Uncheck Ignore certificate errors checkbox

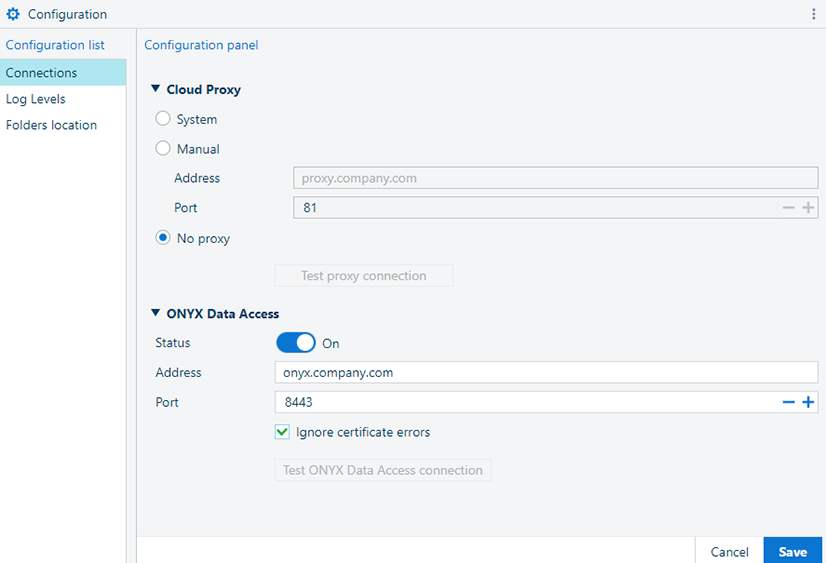282,433
